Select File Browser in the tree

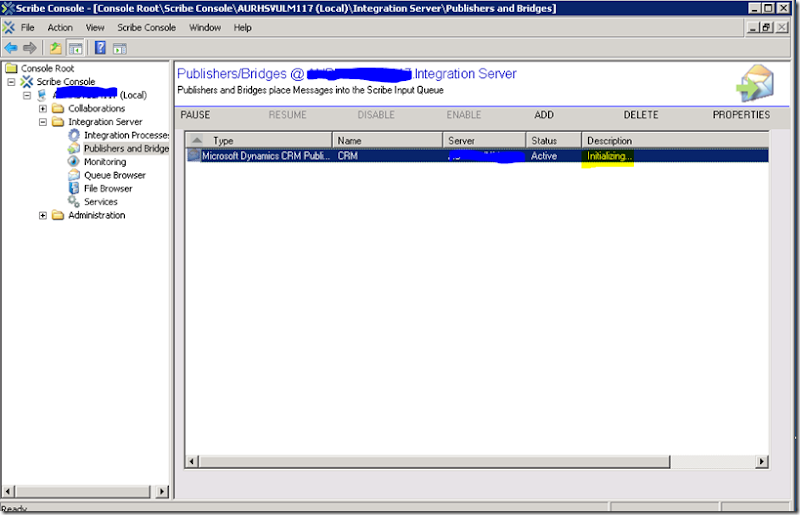(108, 188)
